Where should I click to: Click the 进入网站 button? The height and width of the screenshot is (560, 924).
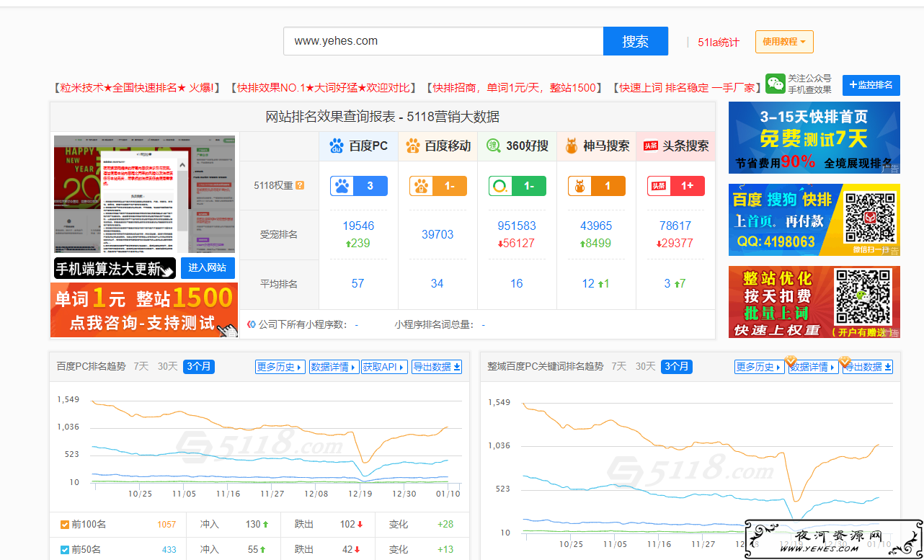[x=208, y=268]
